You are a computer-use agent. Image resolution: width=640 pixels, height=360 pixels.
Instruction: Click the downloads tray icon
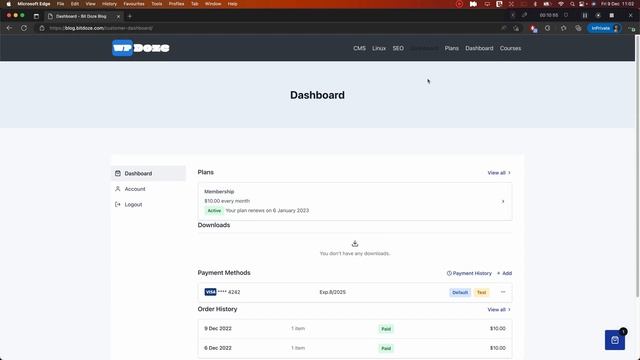tap(355, 244)
